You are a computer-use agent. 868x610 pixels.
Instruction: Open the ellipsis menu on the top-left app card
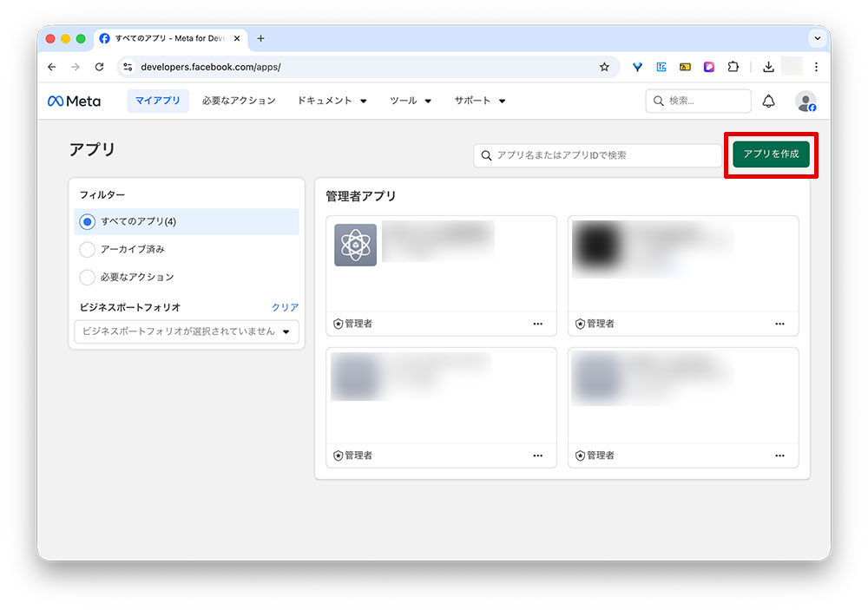coord(537,323)
